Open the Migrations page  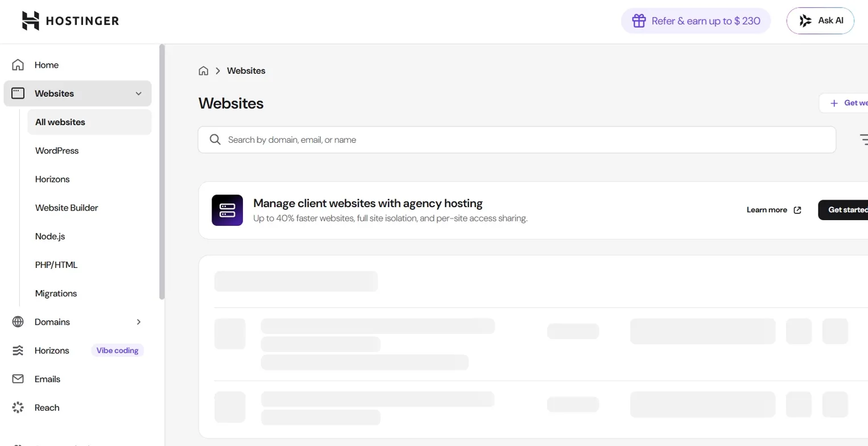56,293
